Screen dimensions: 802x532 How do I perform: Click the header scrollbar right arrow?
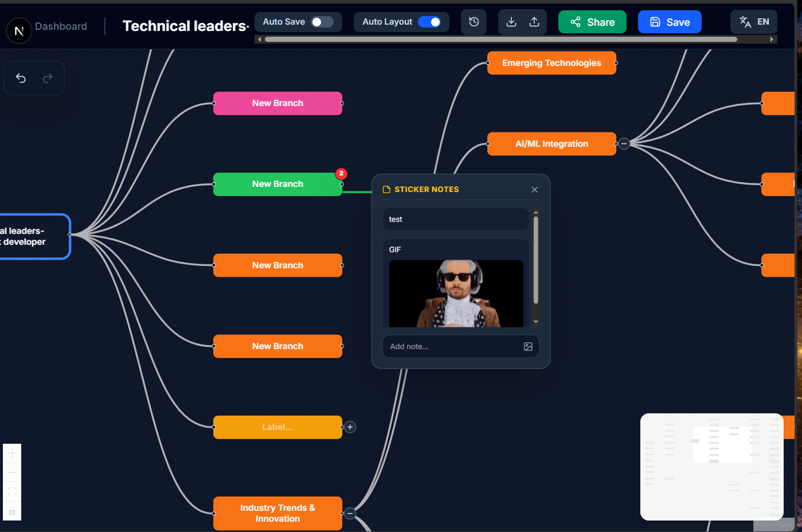(772, 40)
